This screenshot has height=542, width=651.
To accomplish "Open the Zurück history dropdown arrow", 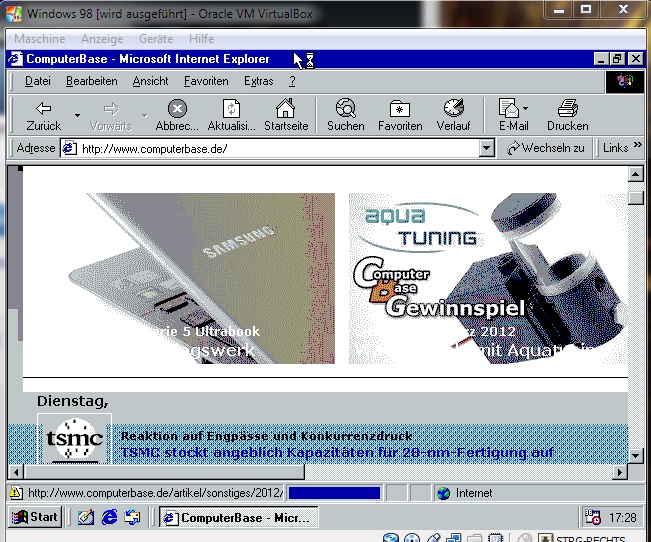I will coord(77,115).
